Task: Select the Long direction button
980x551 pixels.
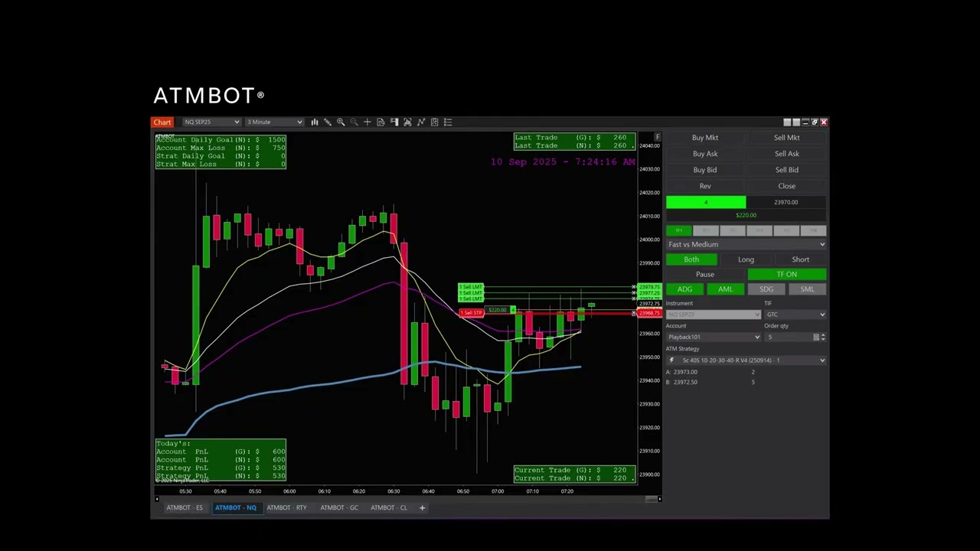Action: pos(746,259)
